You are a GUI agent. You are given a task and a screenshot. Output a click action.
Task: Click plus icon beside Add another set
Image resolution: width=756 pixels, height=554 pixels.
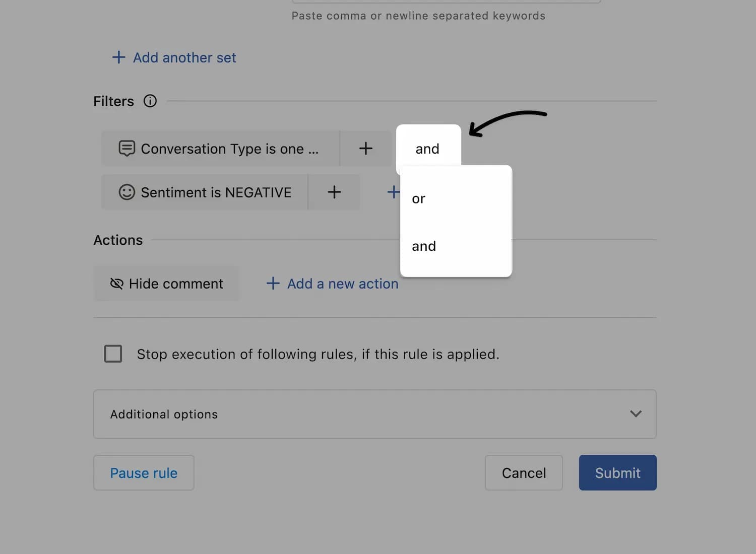pyautogui.click(x=118, y=57)
